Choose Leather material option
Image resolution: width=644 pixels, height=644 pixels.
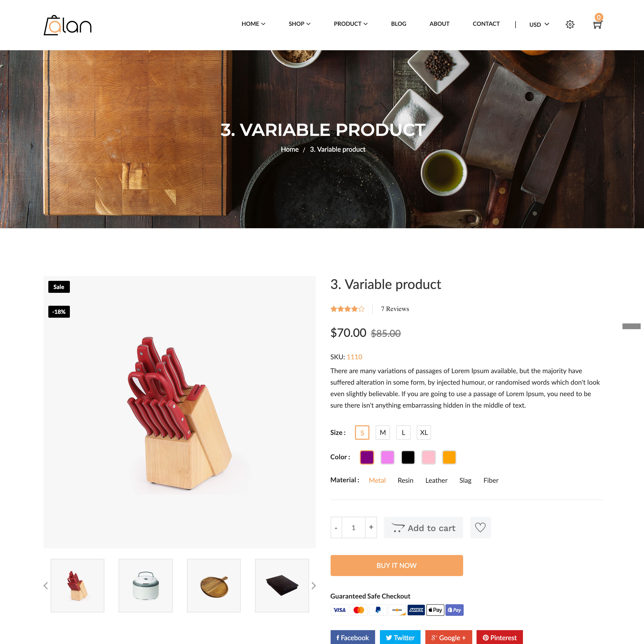pos(436,480)
